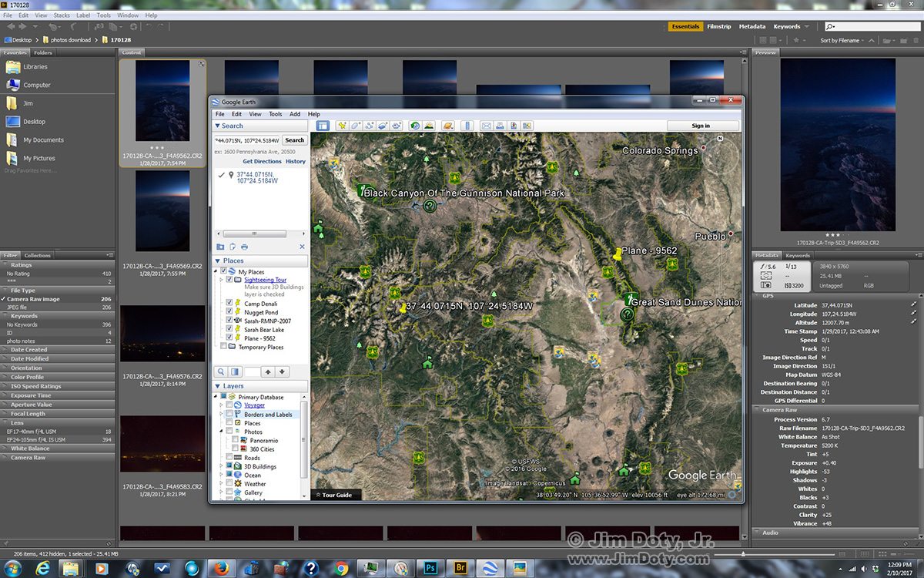Add a polygon in Google Earth toolbar

356,126
